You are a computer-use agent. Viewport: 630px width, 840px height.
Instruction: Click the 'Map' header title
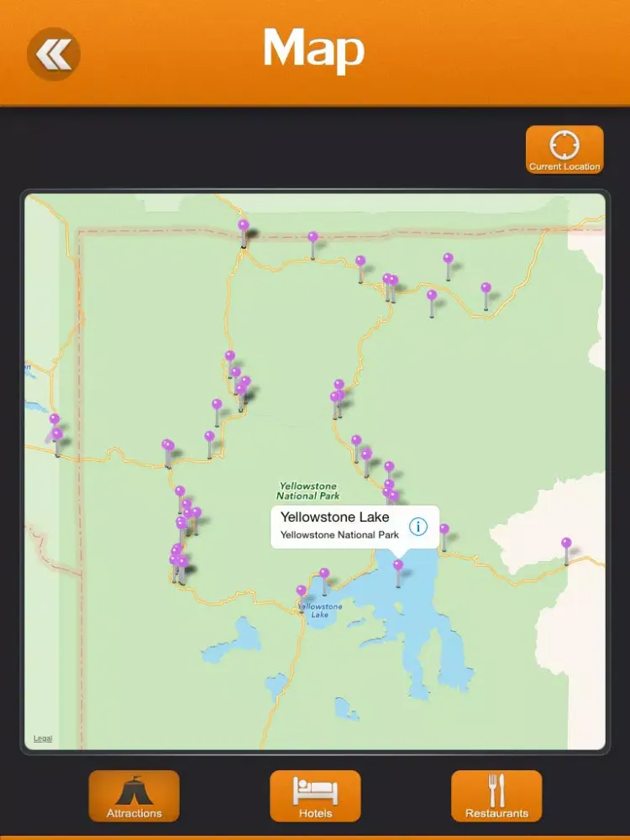(314, 50)
